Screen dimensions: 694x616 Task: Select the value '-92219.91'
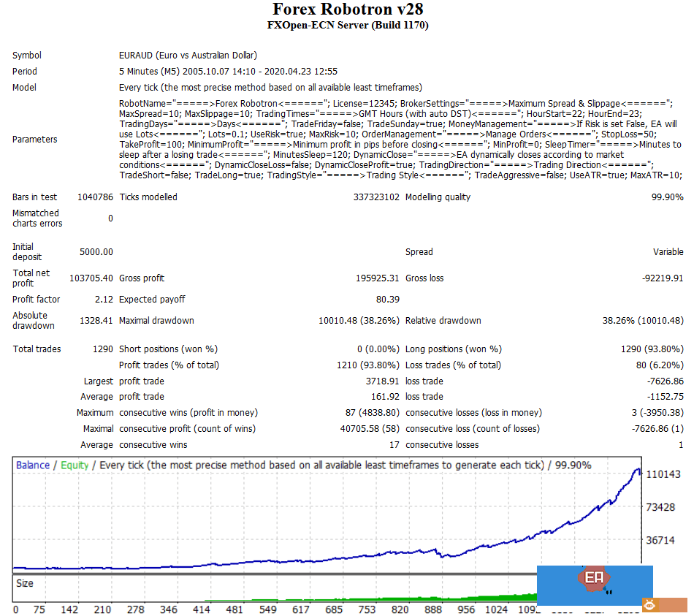point(663,278)
